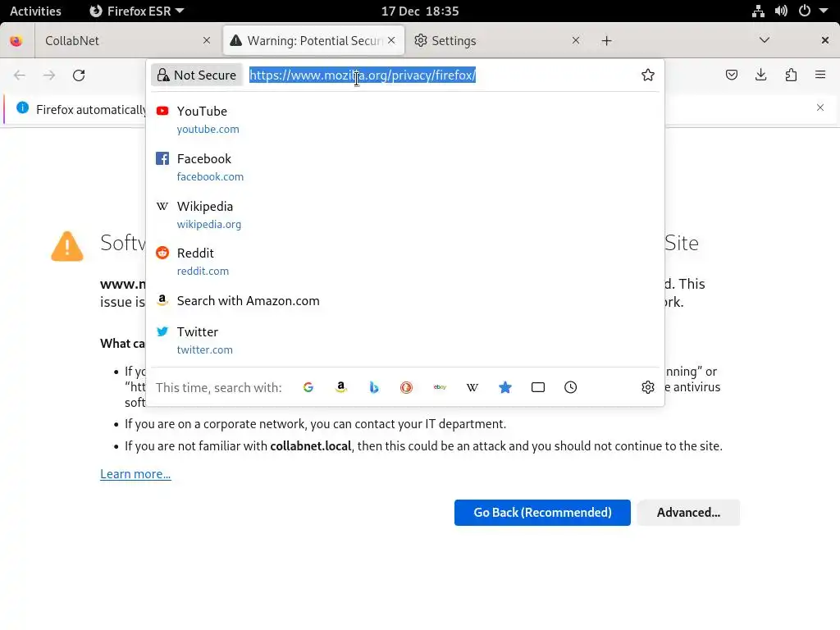Search this time with Wikipedia icon
Viewport: 840px width, 630px height.
(472, 387)
